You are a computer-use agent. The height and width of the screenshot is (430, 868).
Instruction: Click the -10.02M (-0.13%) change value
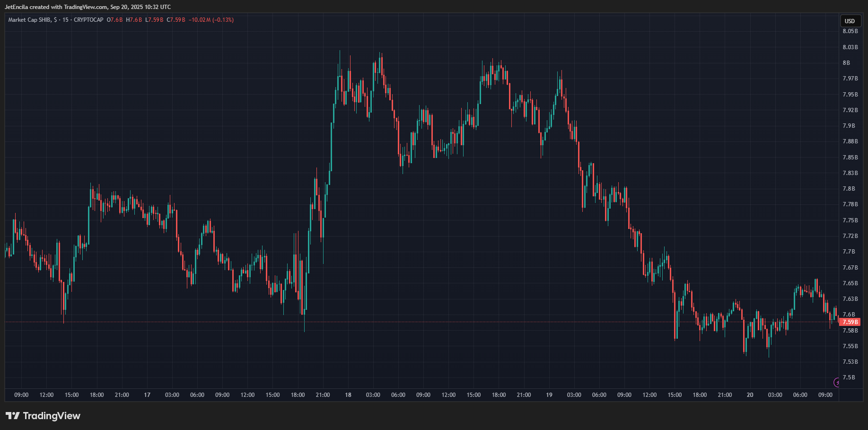click(211, 20)
